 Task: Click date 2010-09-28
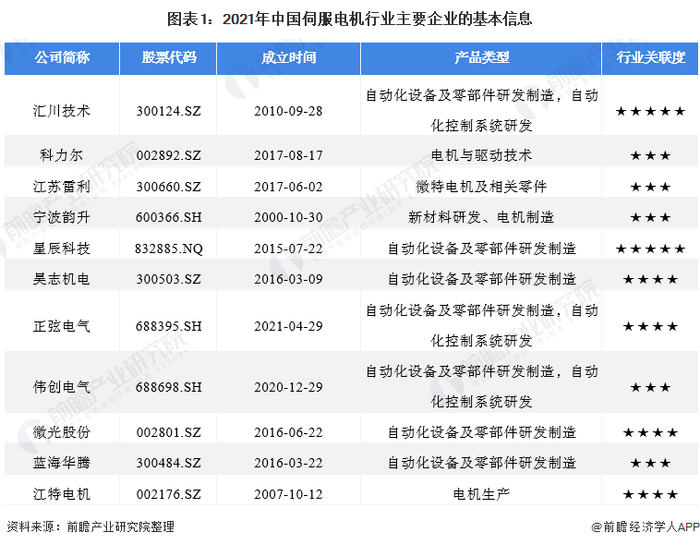[x=288, y=111]
